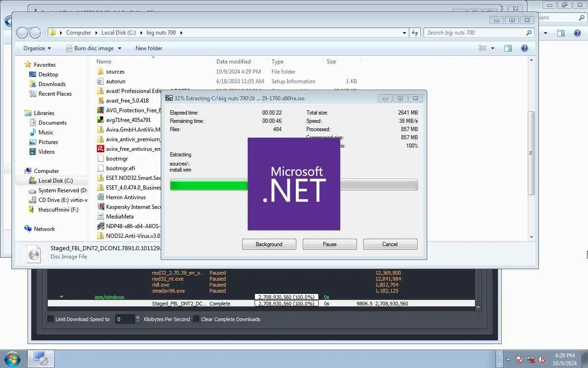Click Computer breadcrumb in address bar
588x368 pixels.
click(x=79, y=33)
